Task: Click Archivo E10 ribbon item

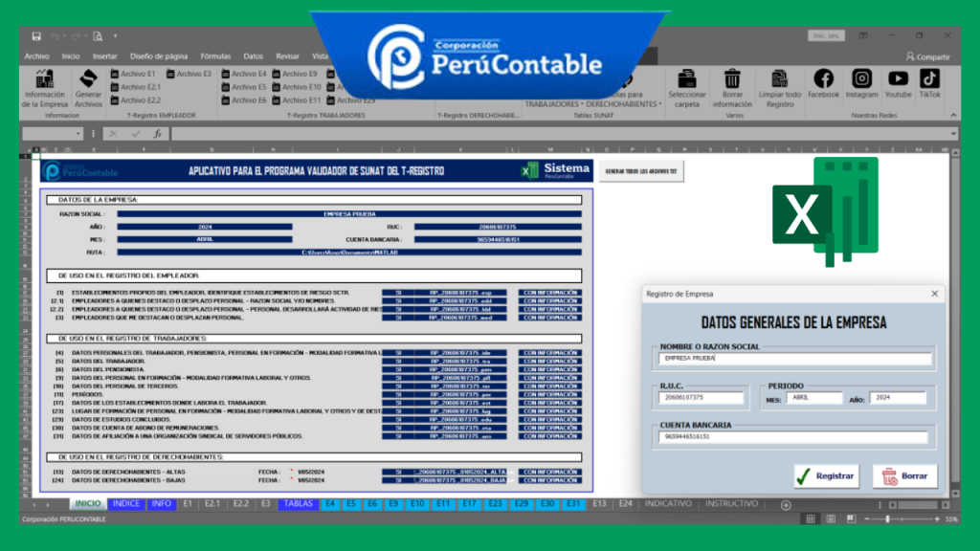Action: pos(297,87)
